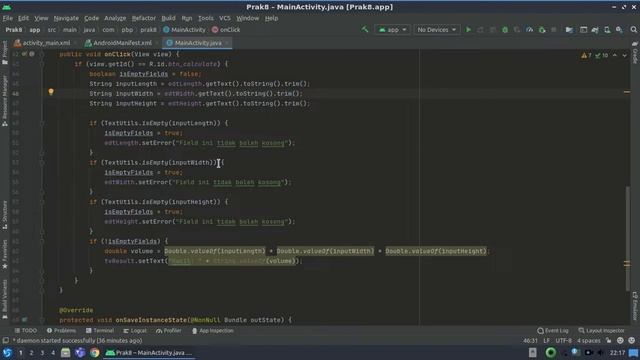Open the Terminal tool window
The image size is (640, 360).
pos(100,331)
